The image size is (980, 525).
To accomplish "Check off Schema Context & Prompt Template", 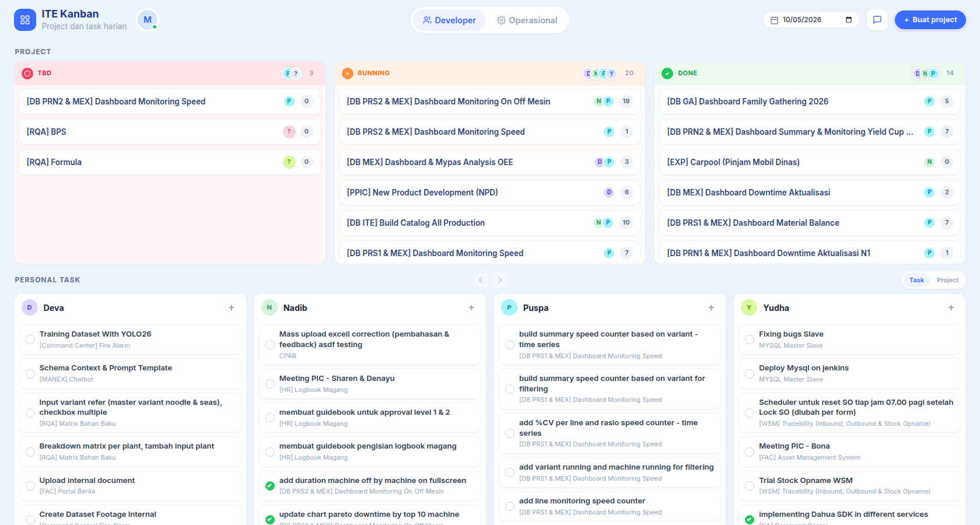I will [x=30, y=373].
